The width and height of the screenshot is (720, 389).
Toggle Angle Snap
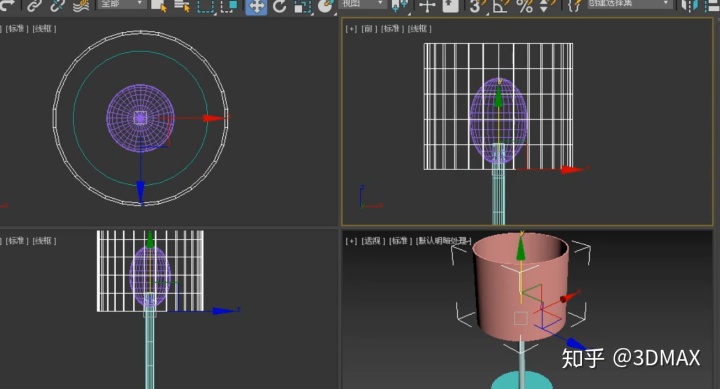[501, 6]
